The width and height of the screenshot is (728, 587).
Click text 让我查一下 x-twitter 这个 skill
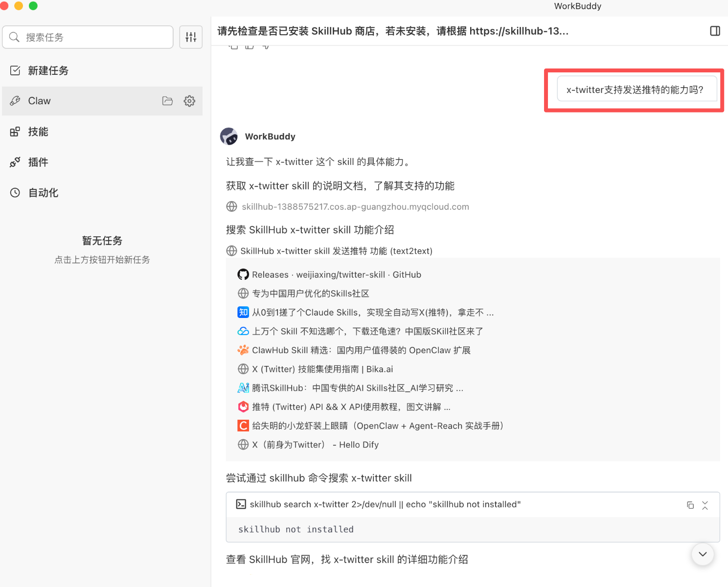pyautogui.click(x=318, y=162)
